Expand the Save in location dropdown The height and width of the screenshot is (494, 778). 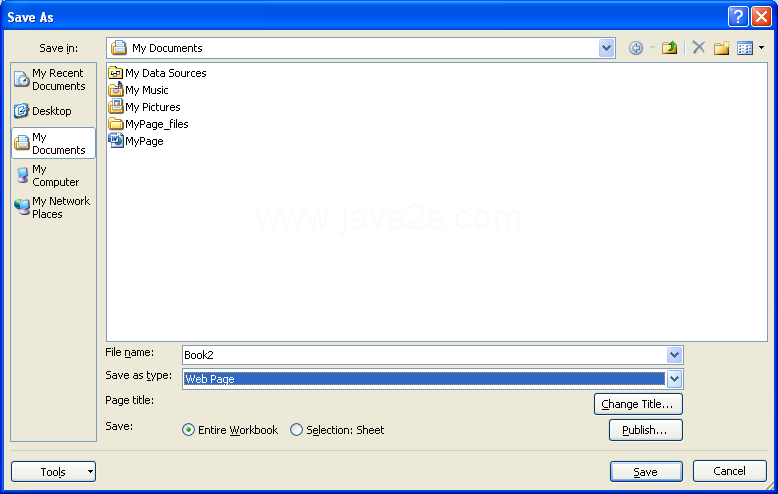click(606, 48)
